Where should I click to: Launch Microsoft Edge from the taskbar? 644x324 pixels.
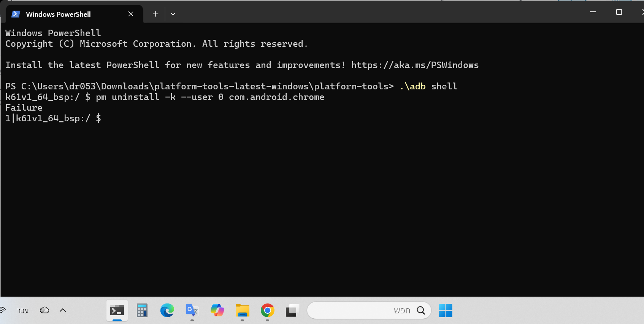167,311
